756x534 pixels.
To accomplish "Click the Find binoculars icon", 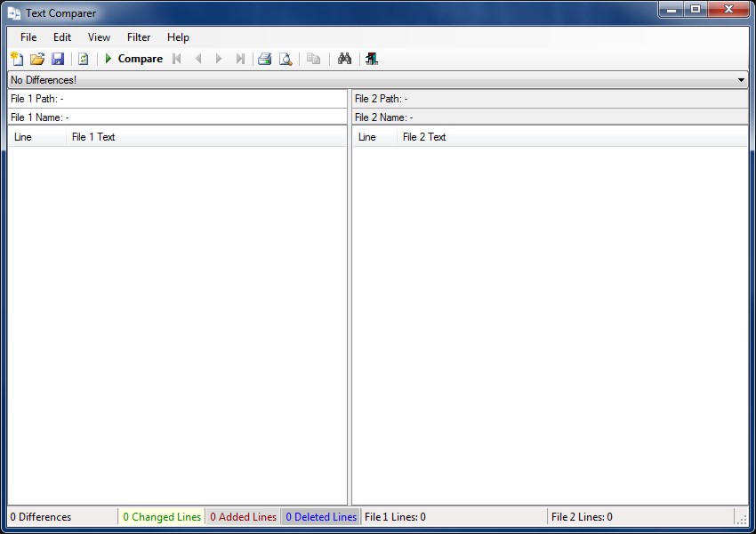I will point(345,59).
